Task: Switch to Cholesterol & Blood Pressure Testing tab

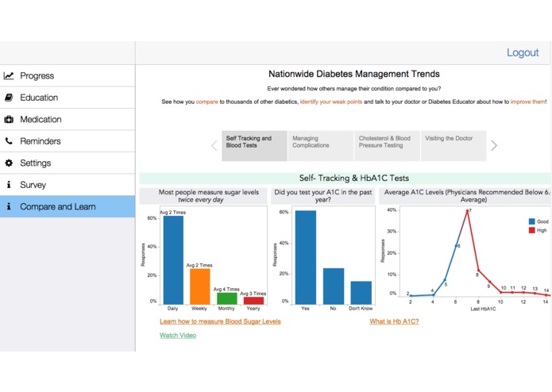Action: 388,146
